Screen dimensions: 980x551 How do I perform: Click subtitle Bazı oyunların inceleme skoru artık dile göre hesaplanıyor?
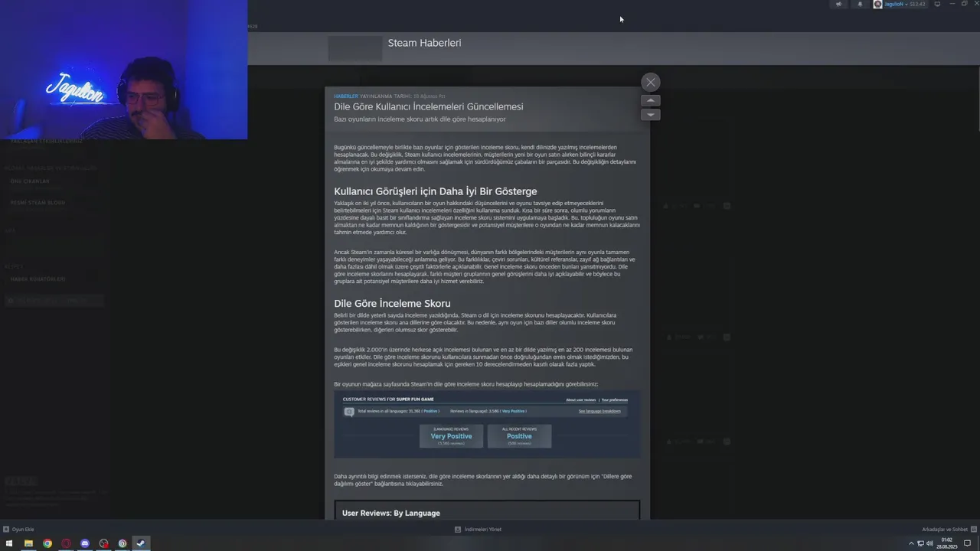[x=420, y=119]
